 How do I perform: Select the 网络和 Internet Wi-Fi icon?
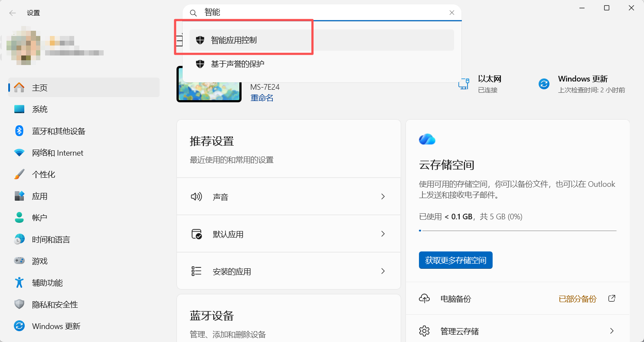coord(19,153)
